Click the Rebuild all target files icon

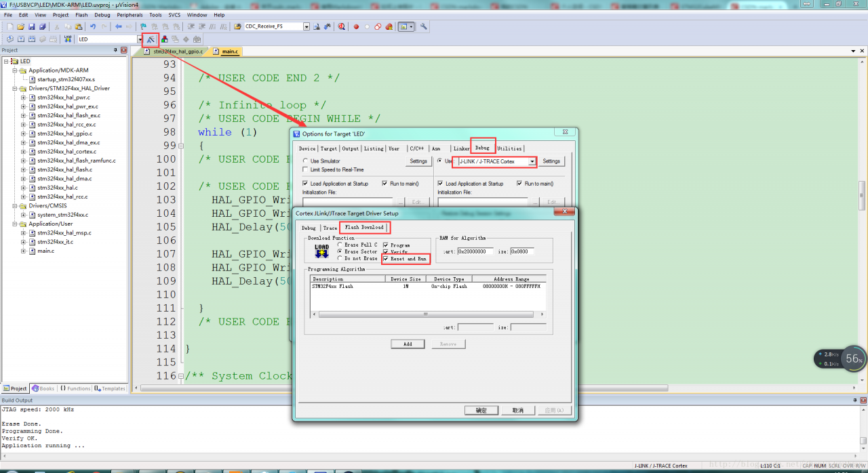click(31, 39)
